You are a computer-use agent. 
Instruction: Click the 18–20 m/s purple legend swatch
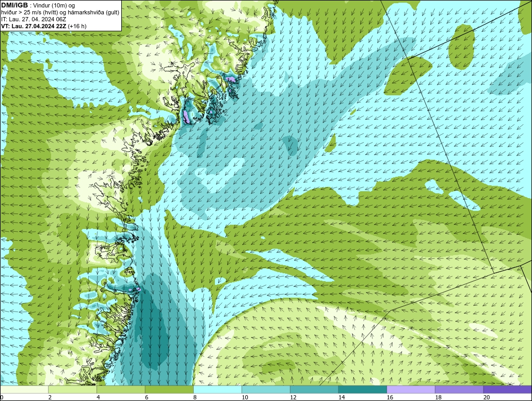pos(460,389)
